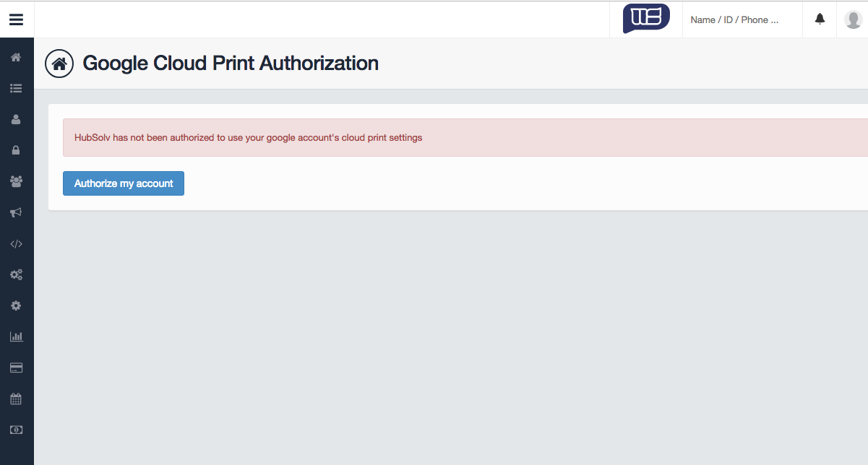
Task: Click the single user profile sidebar icon
Action: [x=16, y=119]
